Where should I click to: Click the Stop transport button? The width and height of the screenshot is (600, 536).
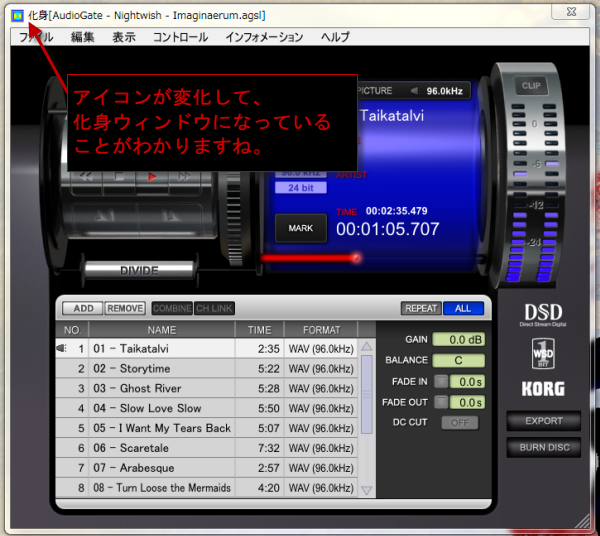click(119, 176)
